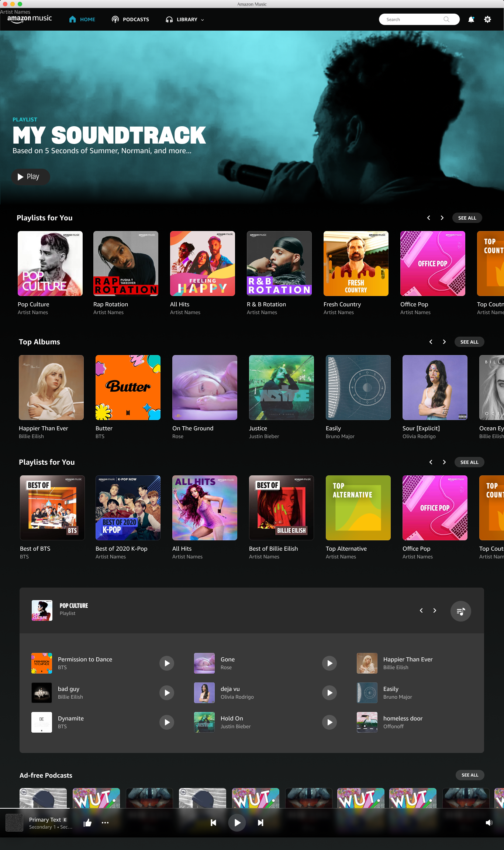This screenshot has height=850, width=504.
Task: Skip to previous track
Action: pyautogui.click(x=213, y=822)
